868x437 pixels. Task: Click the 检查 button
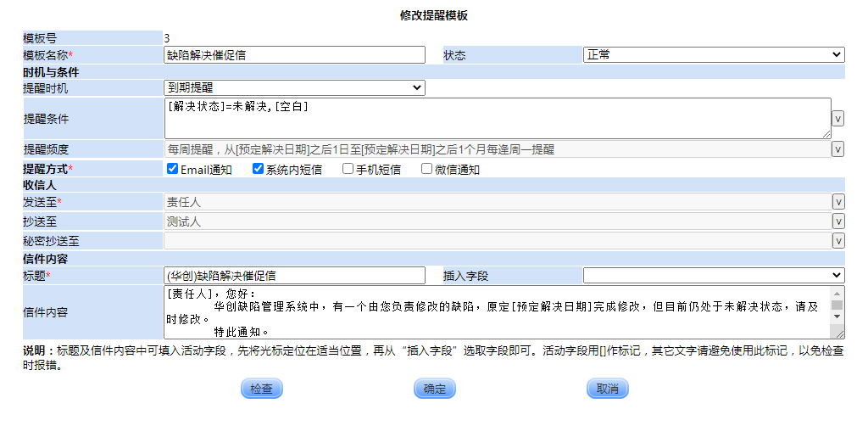[x=262, y=389]
